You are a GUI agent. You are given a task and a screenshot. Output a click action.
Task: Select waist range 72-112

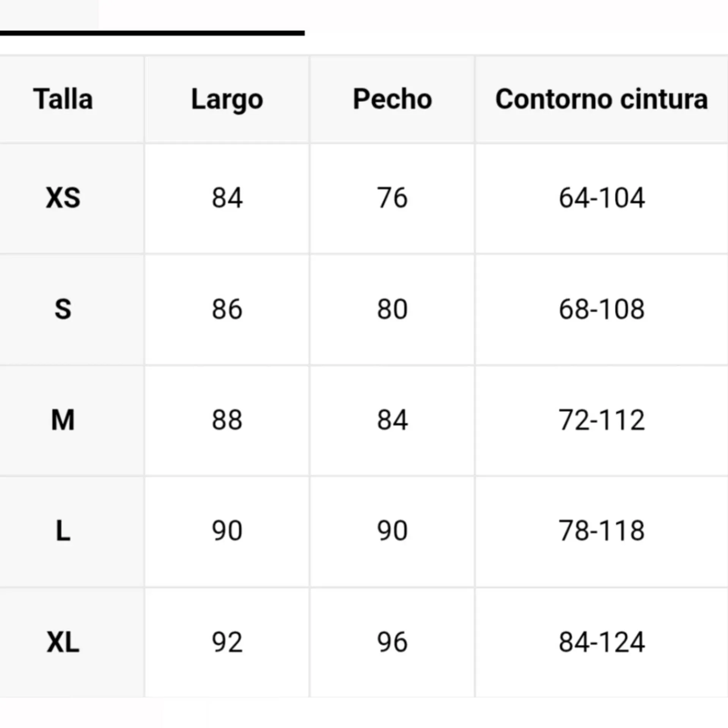[602, 420]
